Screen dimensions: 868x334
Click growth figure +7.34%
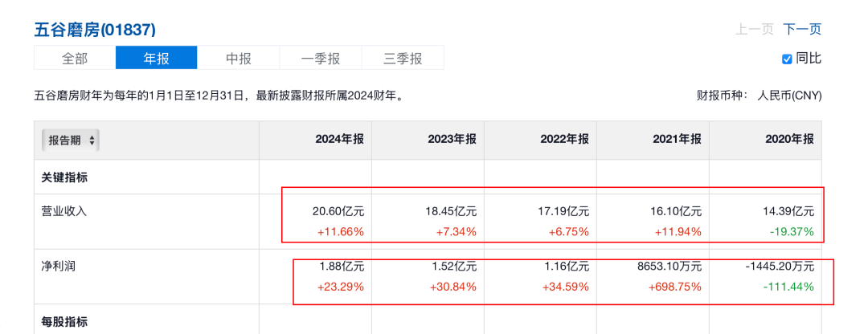point(457,232)
